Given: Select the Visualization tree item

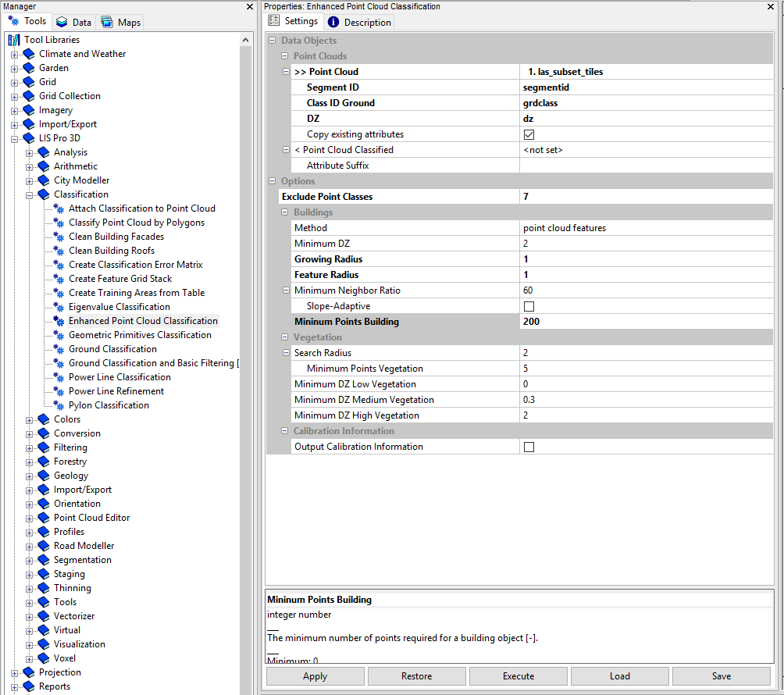Looking at the screenshot, I should [x=80, y=644].
